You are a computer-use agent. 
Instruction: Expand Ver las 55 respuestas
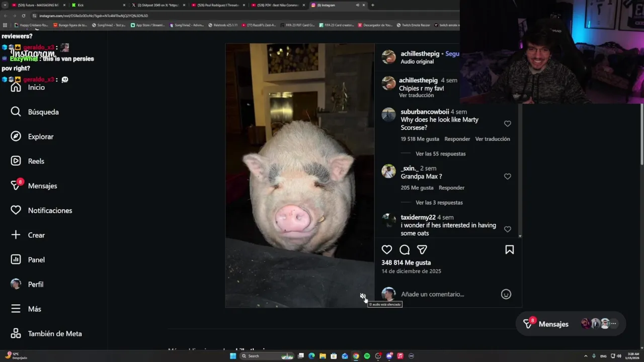(440, 154)
